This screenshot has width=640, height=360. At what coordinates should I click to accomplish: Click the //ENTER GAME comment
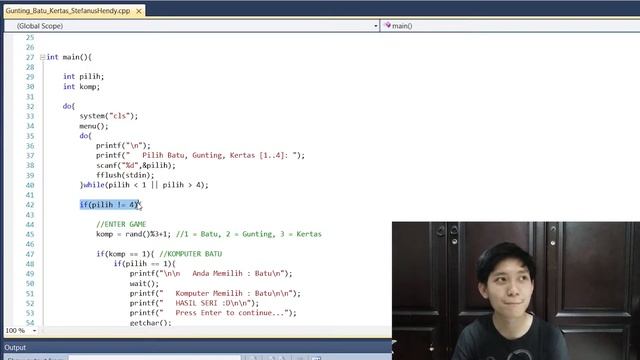[x=121, y=224]
